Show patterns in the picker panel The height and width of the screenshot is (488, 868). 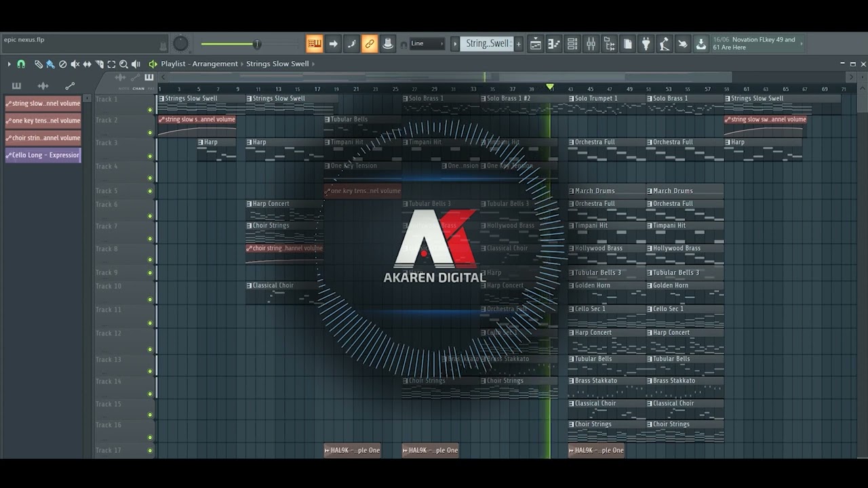pos(16,86)
